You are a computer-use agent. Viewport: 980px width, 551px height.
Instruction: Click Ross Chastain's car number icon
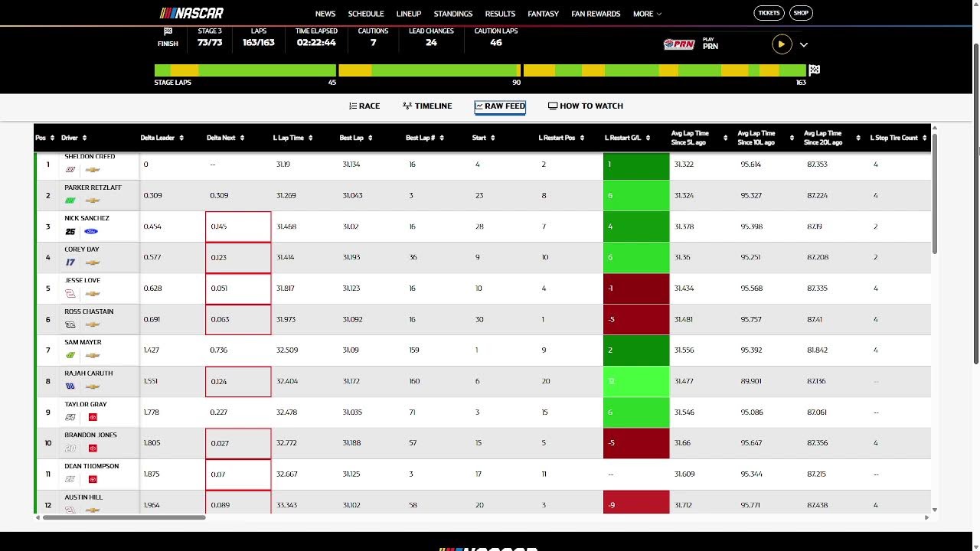(70, 324)
